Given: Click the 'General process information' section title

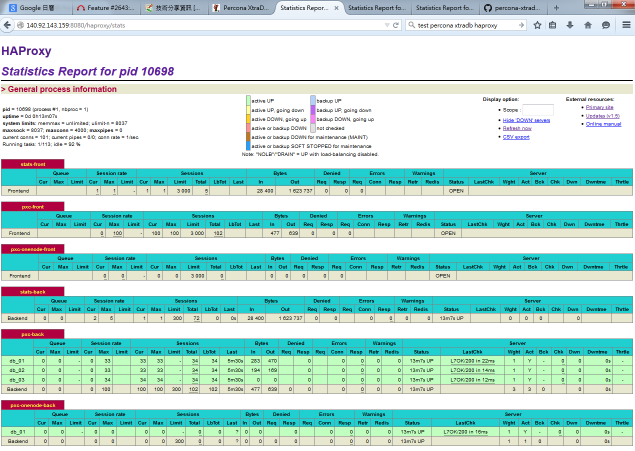Looking at the screenshot, I should click(62, 89).
